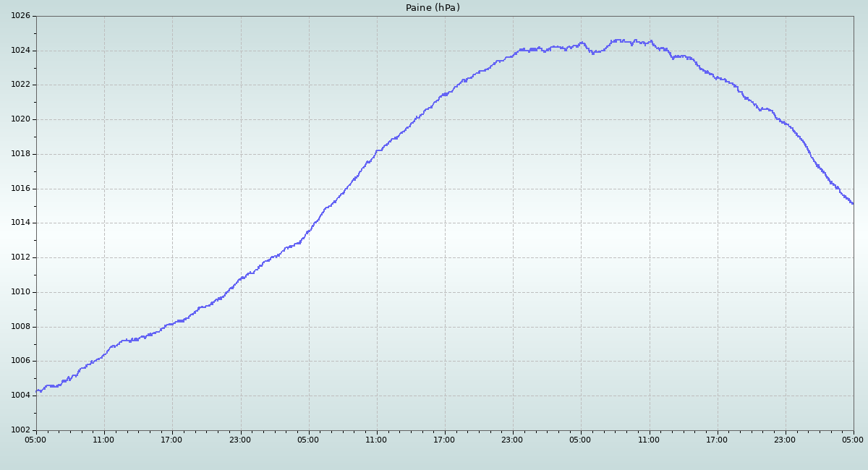
Task: Select the 1020 value on the pressure axis
Action: click(x=20, y=119)
